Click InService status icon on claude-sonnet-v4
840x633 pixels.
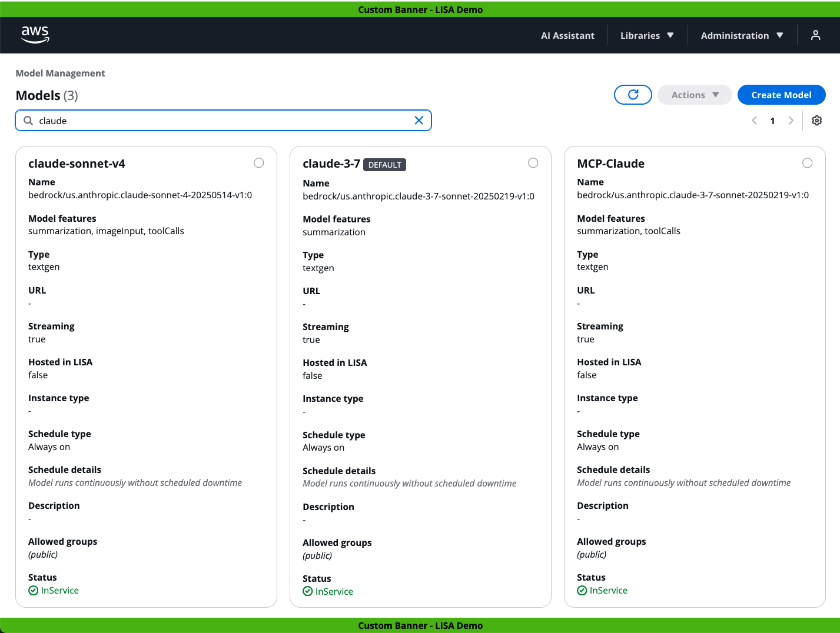pyautogui.click(x=34, y=591)
